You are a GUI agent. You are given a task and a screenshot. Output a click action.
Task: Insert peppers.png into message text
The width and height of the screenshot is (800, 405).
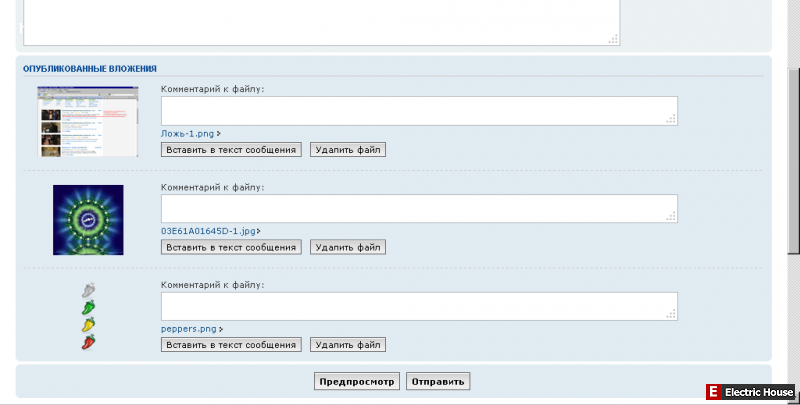(x=231, y=345)
